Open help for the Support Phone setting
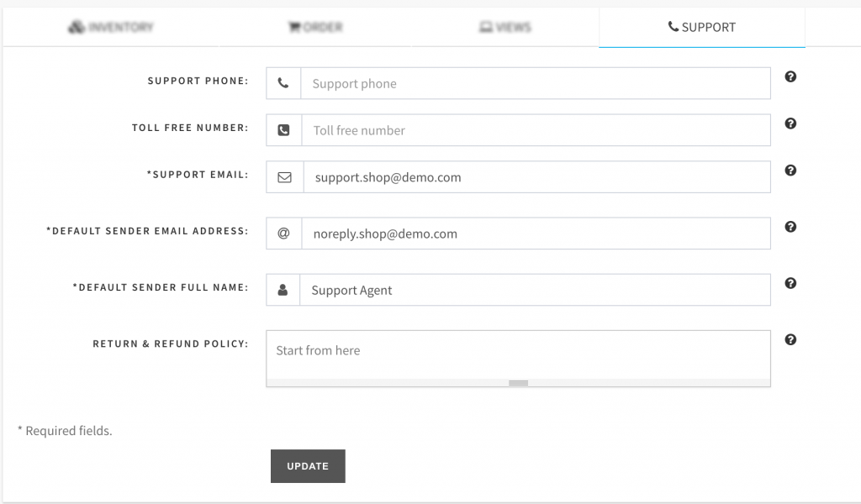Screen dimensions: 861x504 click(x=790, y=76)
